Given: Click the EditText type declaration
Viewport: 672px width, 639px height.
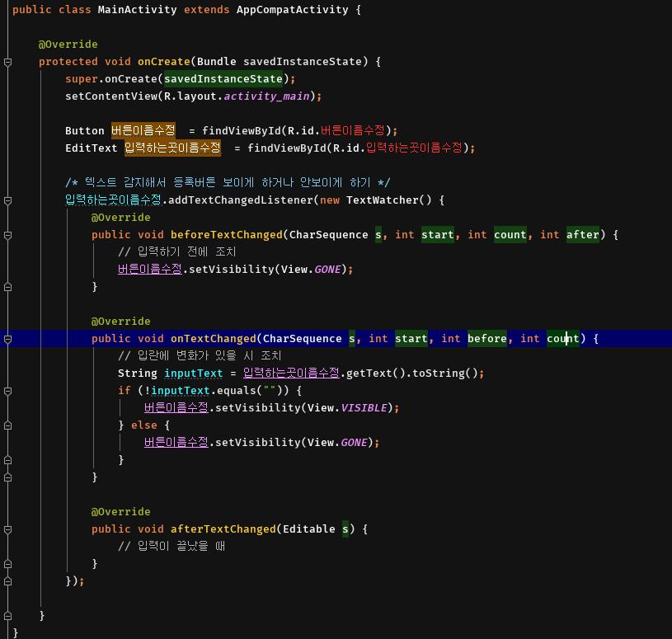Looking at the screenshot, I should tap(92, 148).
